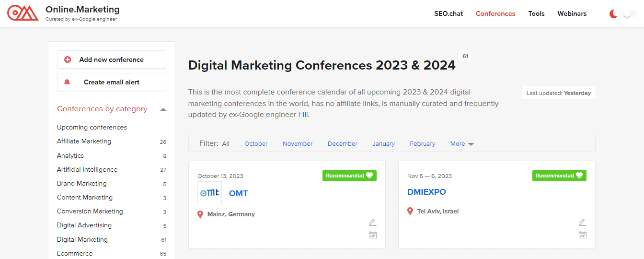Click the OMT conference logo thumbnail
The height and width of the screenshot is (259, 644).
[209, 193]
